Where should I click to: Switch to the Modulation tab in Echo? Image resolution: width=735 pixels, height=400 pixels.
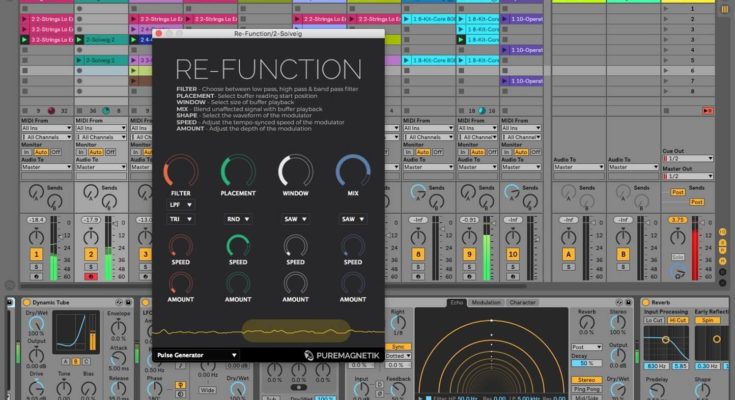(487, 302)
